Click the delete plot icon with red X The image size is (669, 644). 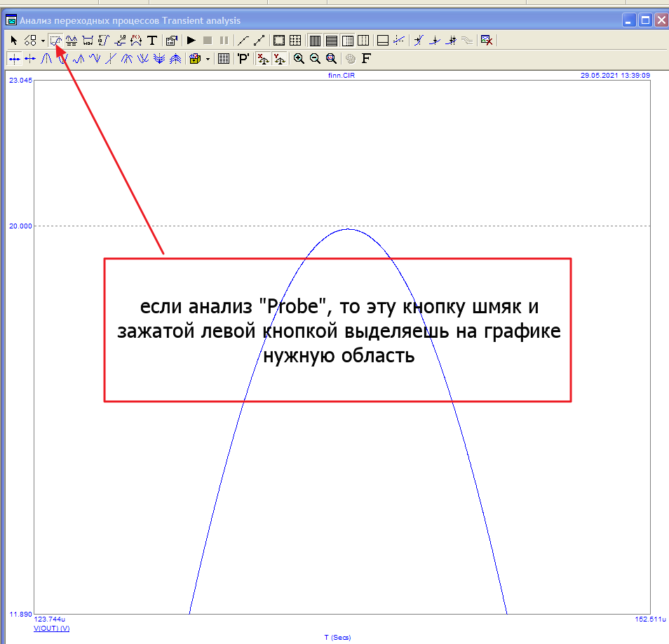pos(486,41)
